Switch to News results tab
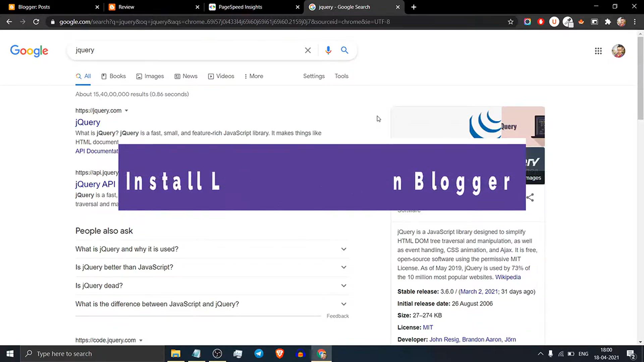The width and height of the screenshot is (644, 362). coord(186,76)
